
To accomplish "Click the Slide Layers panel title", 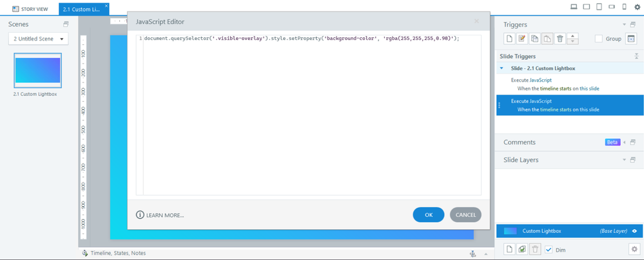I will tap(521, 160).
